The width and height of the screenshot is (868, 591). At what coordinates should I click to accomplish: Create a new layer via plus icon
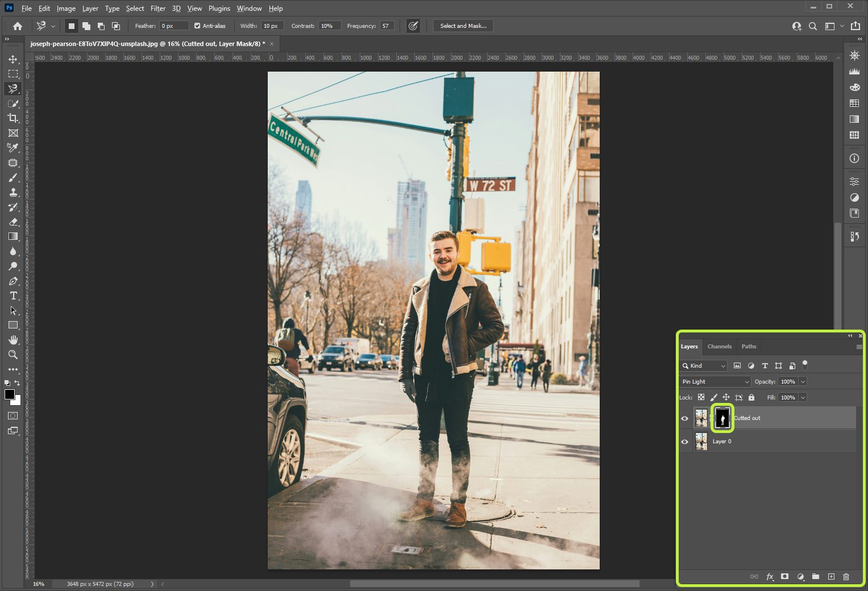[831, 576]
